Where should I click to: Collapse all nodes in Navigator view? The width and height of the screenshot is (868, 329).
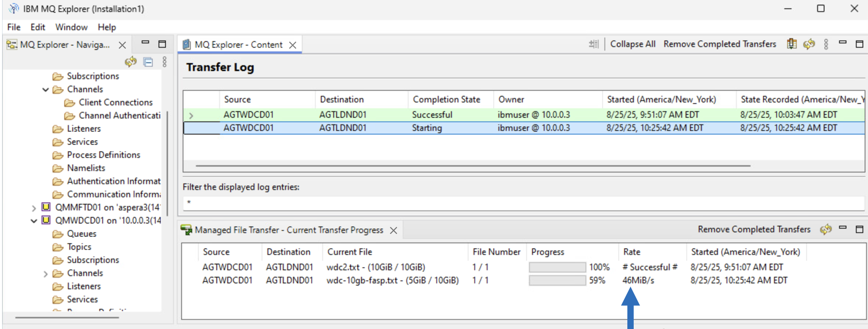click(x=148, y=62)
